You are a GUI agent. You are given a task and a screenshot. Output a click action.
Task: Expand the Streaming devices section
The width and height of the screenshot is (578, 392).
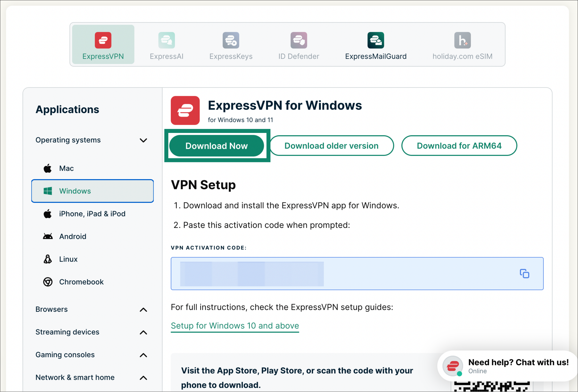point(143,333)
